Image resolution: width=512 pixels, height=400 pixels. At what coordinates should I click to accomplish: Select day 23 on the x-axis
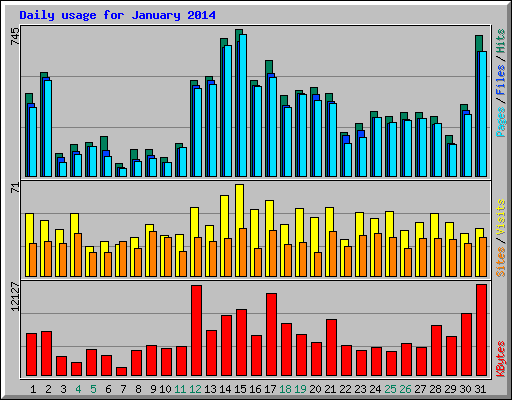tap(360, 389)
